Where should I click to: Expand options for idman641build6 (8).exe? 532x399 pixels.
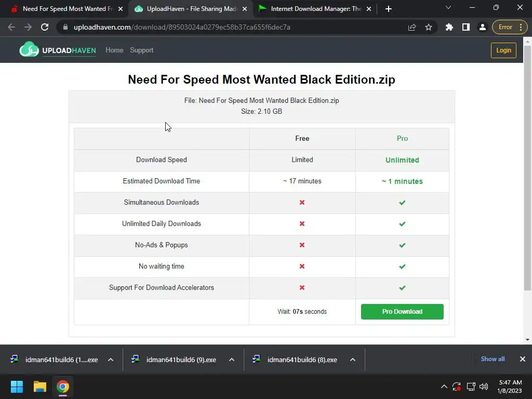coord(353,360)
